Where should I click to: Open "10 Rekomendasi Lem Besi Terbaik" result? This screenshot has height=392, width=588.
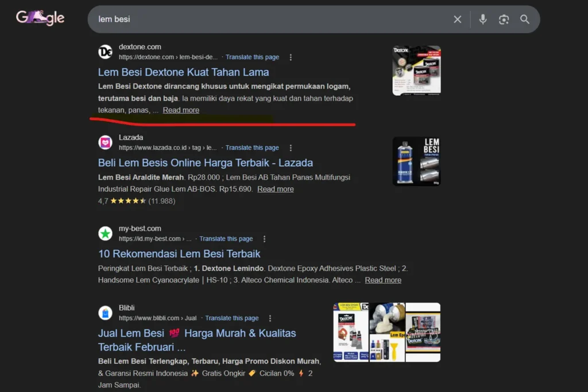(x=179, y=254)
